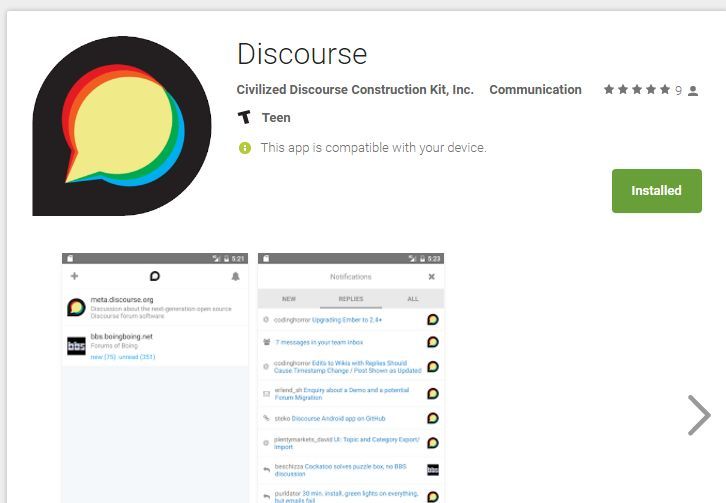Click bbs icon beside Cockatoo notification
The image size is (726, 503).
tap(432, 470)
